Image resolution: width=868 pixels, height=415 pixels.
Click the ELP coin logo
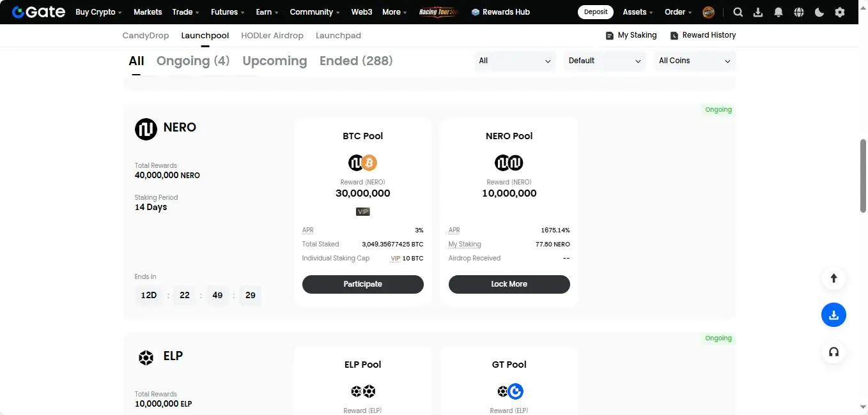coord(146,358)
